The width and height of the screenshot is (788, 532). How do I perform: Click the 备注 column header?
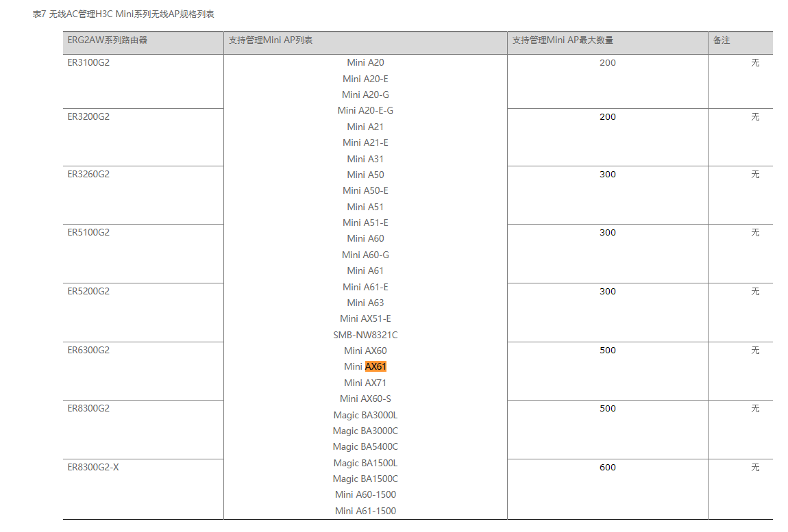pos(722,40)
